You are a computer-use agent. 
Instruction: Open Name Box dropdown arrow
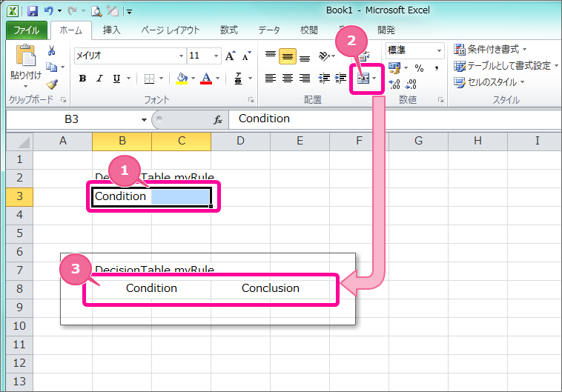(x=144, y=120)
